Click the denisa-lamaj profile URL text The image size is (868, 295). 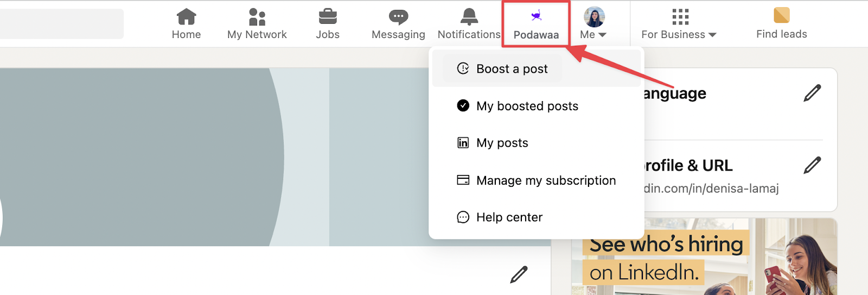[711, 189]
